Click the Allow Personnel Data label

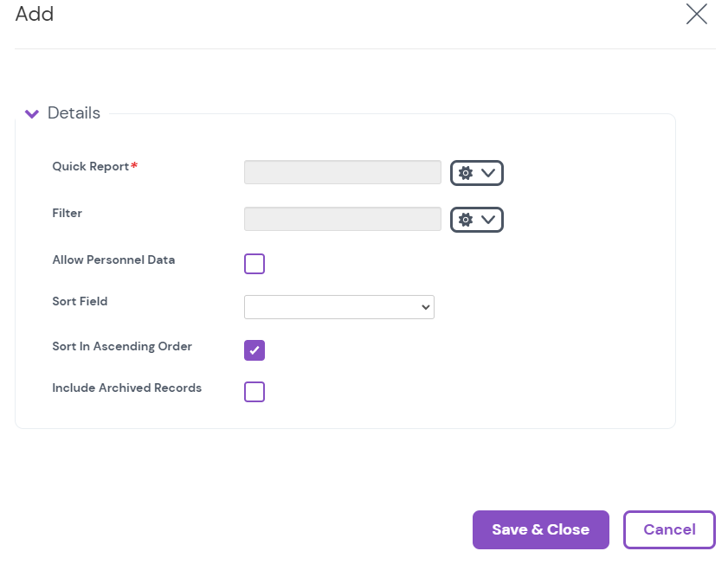(113, 260)
